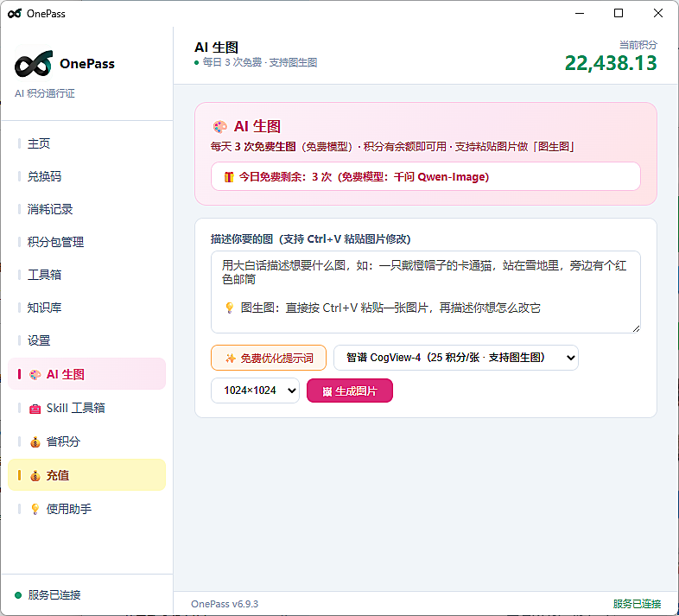The image size is (679, 616).
Task: Minimize the OnePass window
Action: coord(580,14)
